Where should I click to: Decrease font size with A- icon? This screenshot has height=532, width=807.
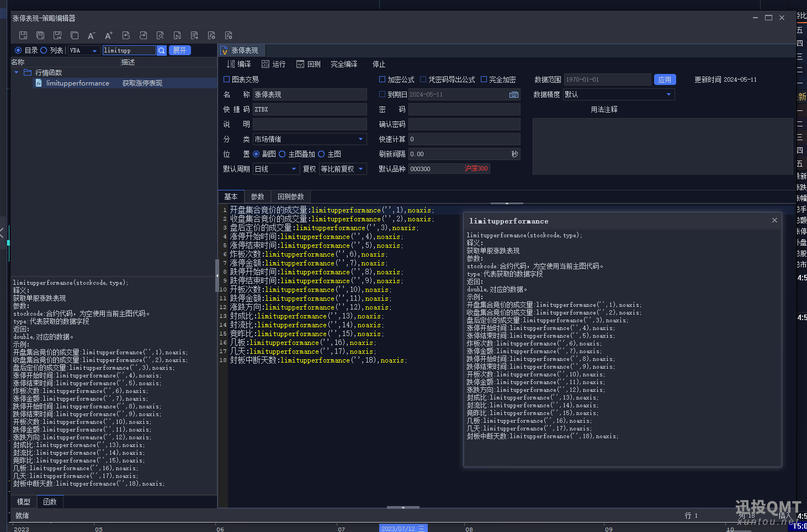(92, 35)
